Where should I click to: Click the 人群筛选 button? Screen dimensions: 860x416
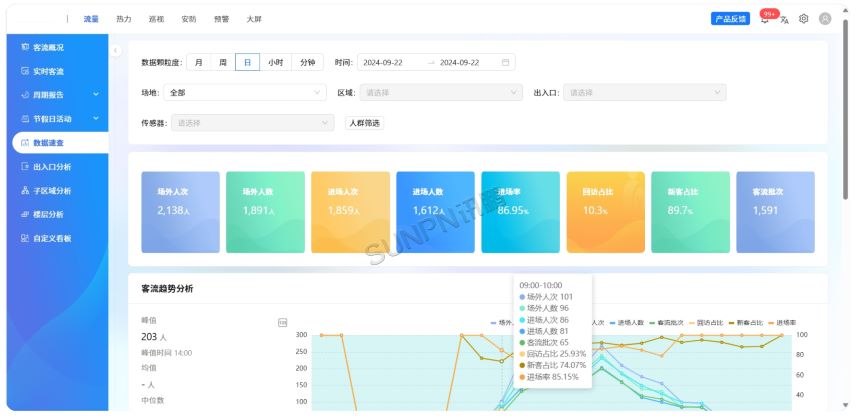[364, 123]
